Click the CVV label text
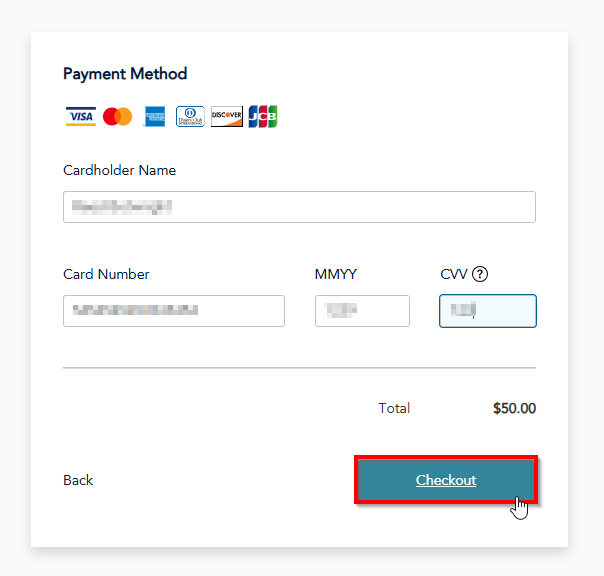604x576 pixels. point(454,274)
